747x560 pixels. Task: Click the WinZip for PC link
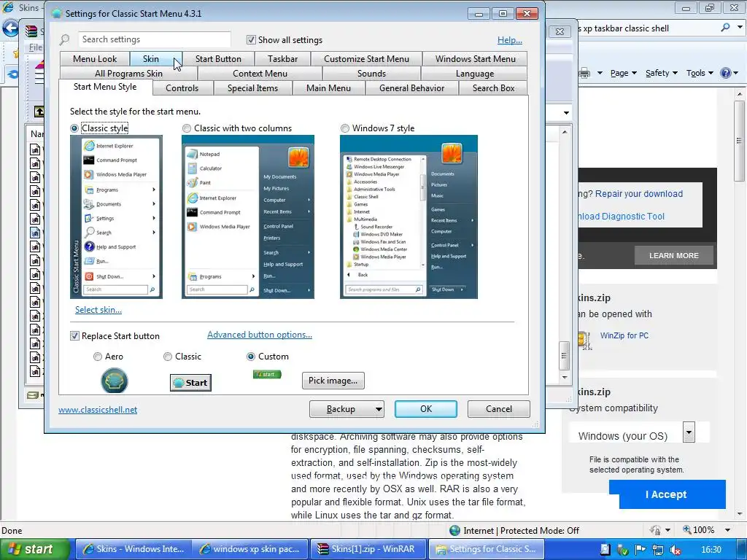(x=624, y=335)
